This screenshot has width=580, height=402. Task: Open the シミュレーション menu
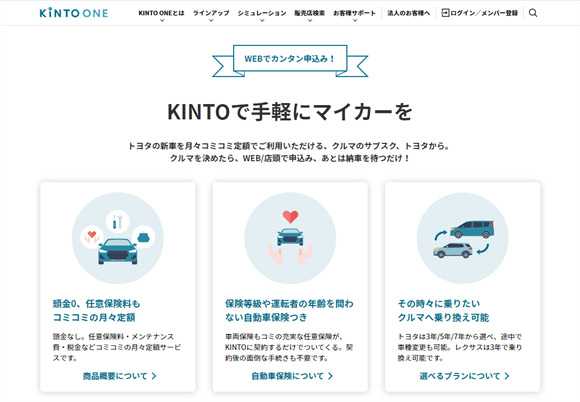pos(262,13)
